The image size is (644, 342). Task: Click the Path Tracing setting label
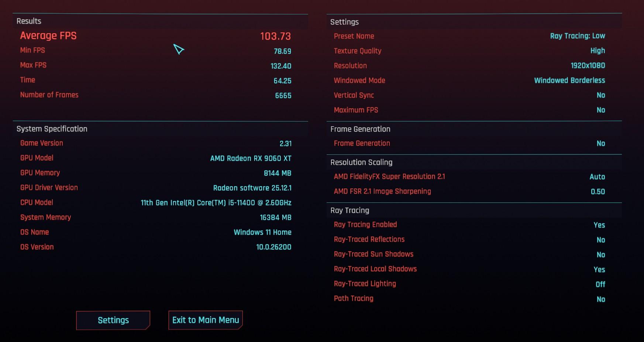[353, 298]
